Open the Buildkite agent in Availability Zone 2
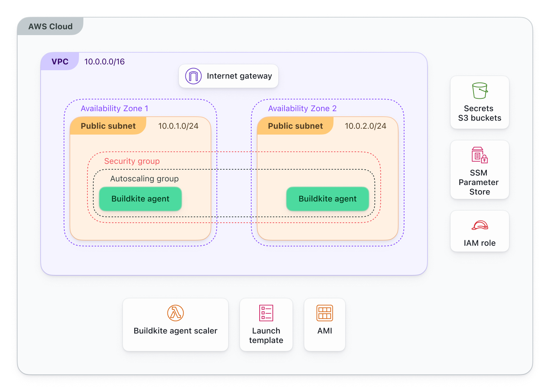The width and height of the screenshot is (550, 392). [327, 199]
